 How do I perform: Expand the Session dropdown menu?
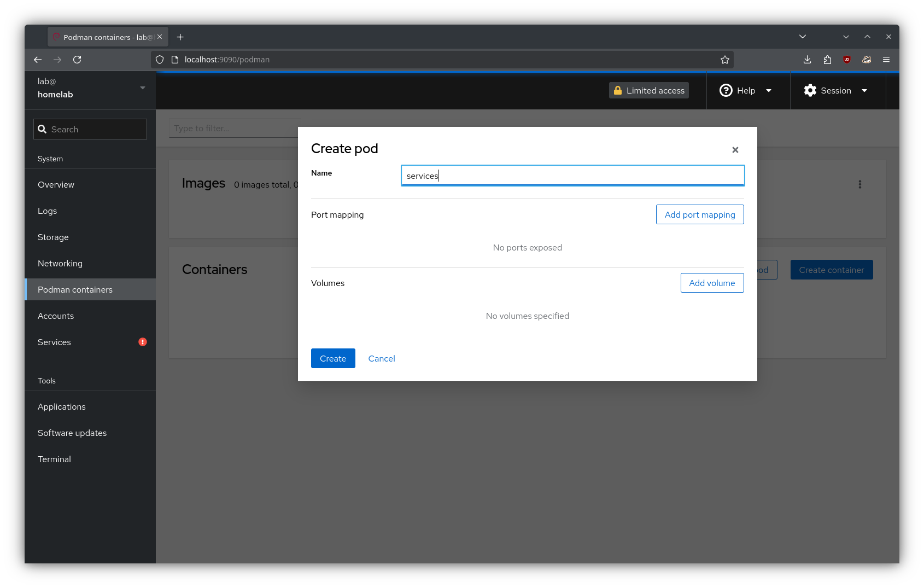point(835,91)
